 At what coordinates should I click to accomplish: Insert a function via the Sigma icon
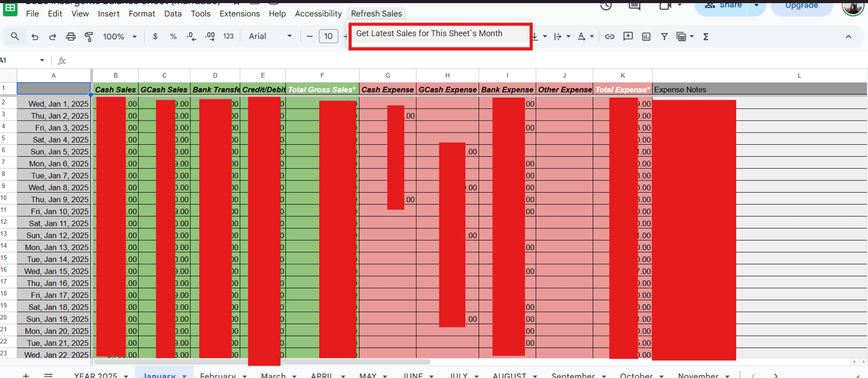pos(706,36)
